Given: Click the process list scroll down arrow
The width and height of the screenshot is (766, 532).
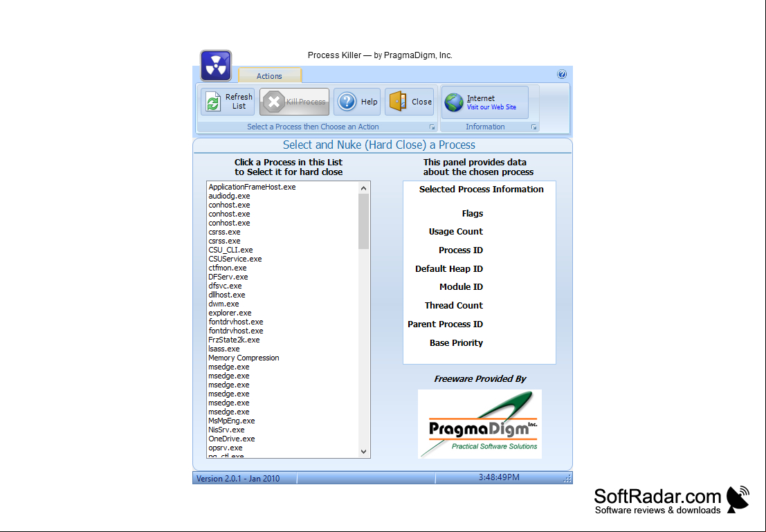Looking at the screenshot, I should [x=363, y=452].
